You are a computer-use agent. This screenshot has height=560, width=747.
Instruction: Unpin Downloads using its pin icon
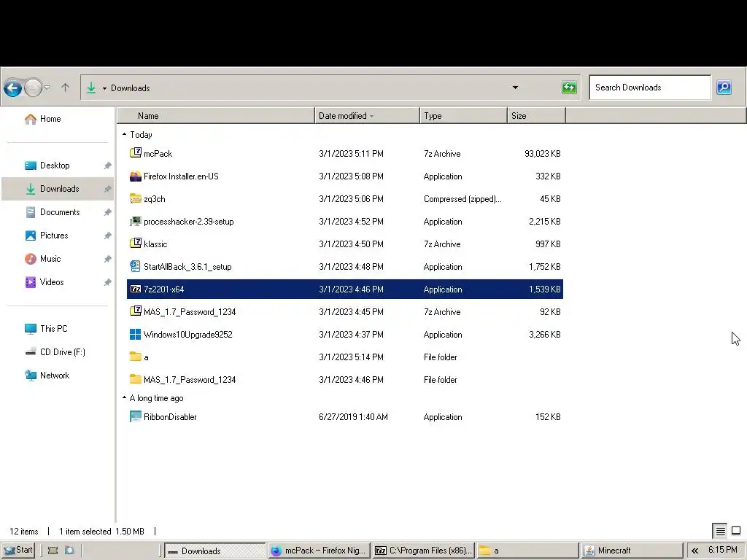point(108,189)
